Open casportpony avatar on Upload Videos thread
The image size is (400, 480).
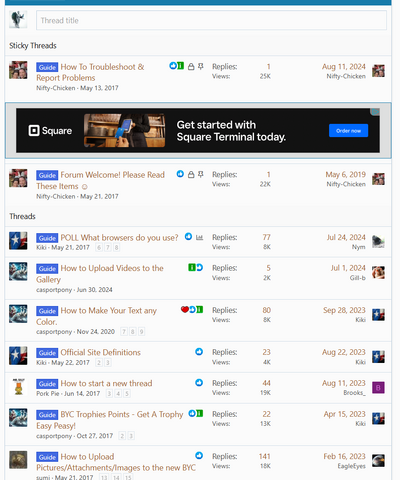pyautogui.click(x=18, y=271)
